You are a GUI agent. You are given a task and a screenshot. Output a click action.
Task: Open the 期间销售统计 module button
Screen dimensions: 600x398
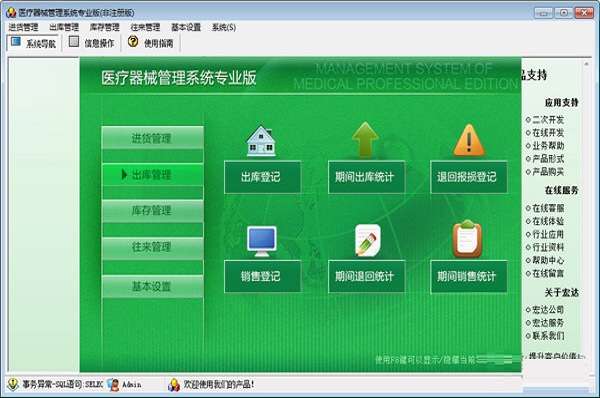pos(469,276)
